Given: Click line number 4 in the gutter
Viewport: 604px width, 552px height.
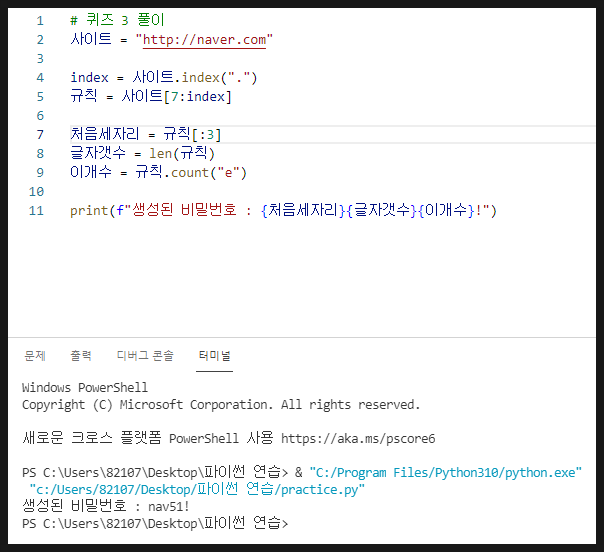Looking at the screenshot, I should [40, 77].
